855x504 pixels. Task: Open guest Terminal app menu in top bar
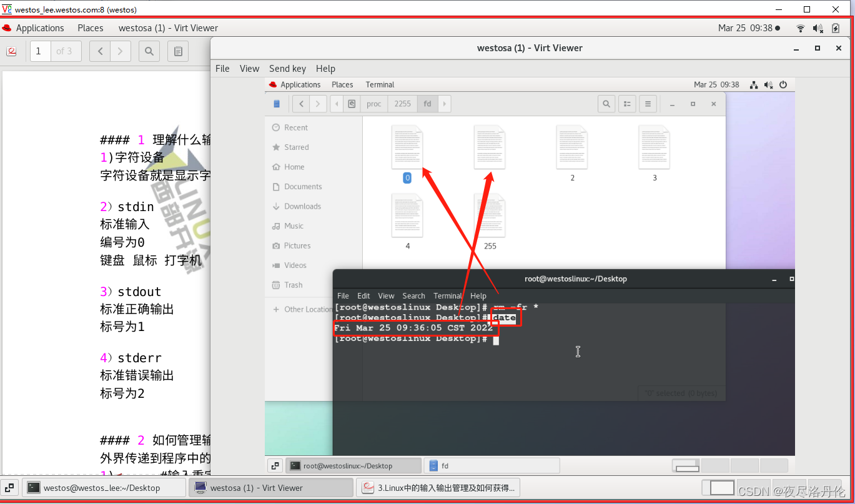tap(380, 85)
